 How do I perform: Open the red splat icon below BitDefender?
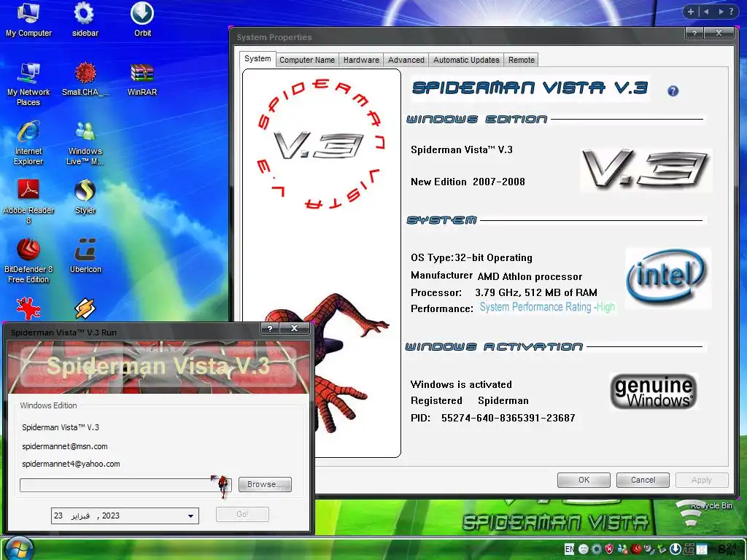click(28, 308)
